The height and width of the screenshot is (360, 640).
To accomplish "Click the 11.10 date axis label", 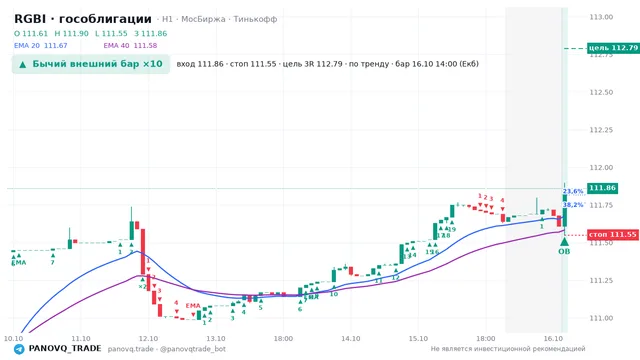I will click(x=81, y=339).
